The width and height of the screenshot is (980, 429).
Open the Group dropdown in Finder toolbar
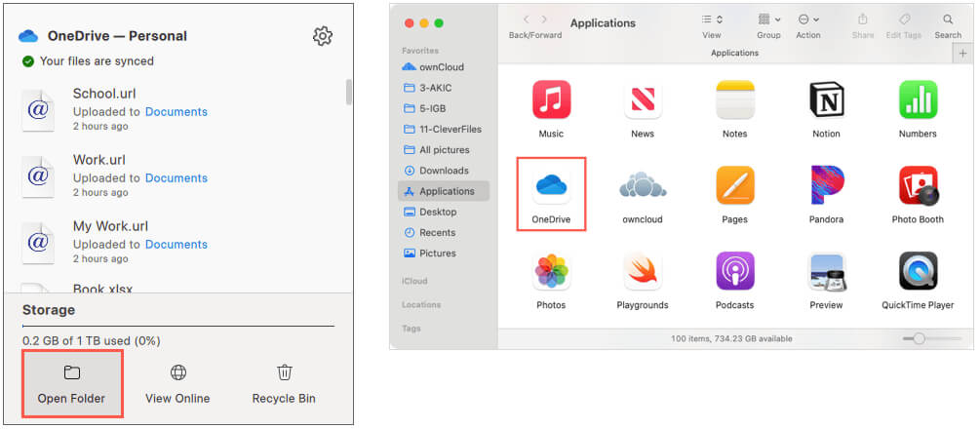coord(768,20)
